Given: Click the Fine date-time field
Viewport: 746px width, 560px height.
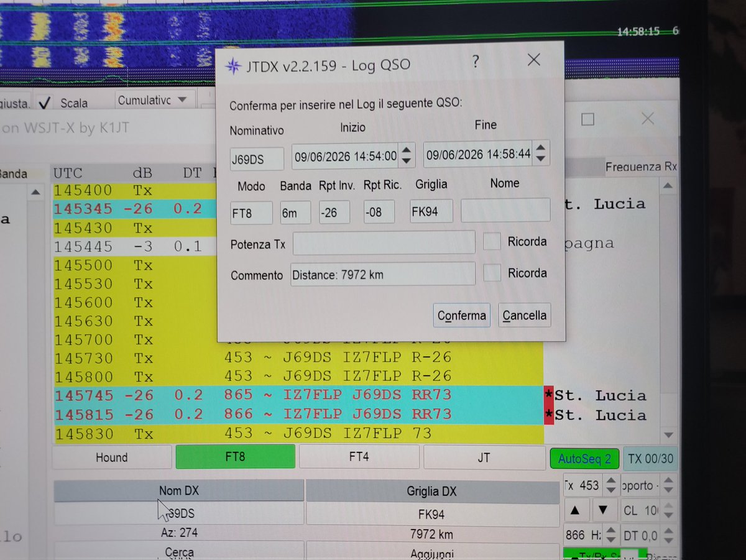Looking at the screenshot, I should point(478,154).
